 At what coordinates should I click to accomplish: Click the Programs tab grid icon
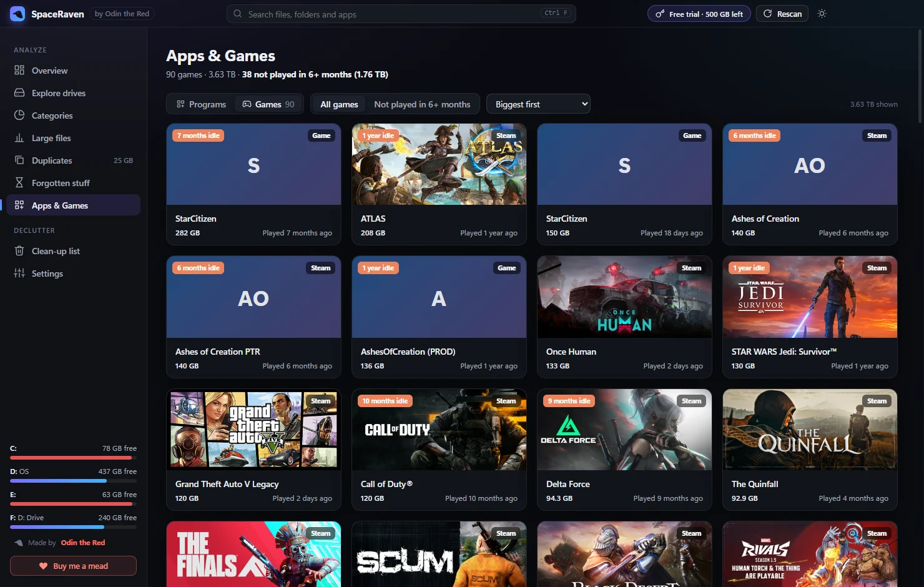click(180, 104)
